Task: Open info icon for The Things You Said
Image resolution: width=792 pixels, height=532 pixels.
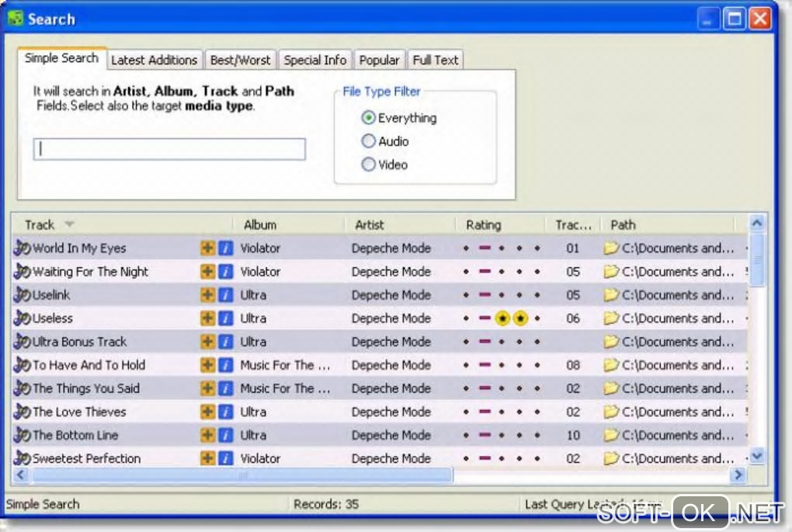Action: click(x=225, y=388)
